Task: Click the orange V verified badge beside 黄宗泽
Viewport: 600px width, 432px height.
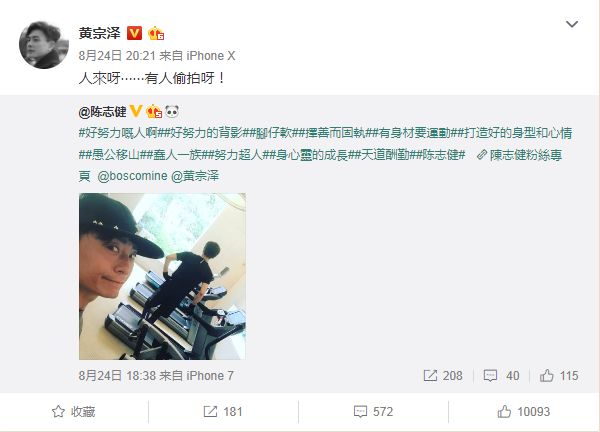Action: click(x=134, y=33)
